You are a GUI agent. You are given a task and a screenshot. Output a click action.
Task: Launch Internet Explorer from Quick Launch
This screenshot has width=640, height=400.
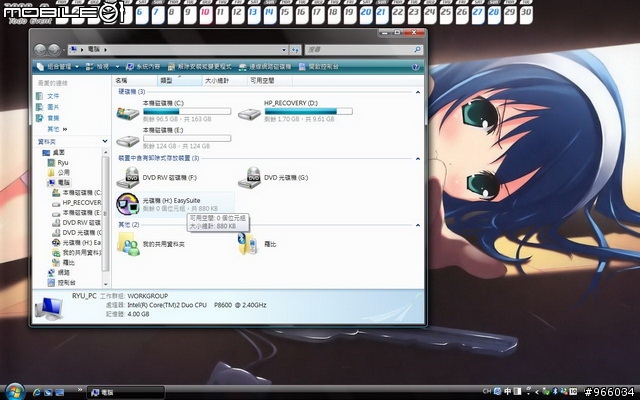click(x=36, y=392)
